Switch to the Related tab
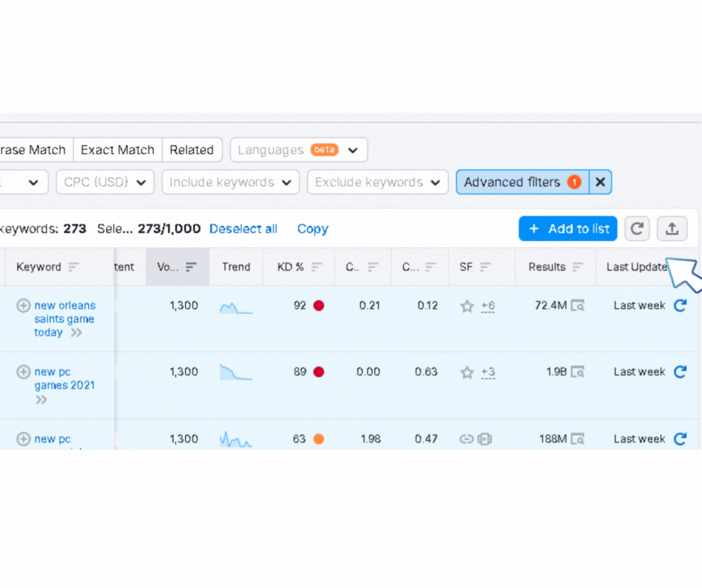This screenshot has height=588, width=702. point(192,150)
